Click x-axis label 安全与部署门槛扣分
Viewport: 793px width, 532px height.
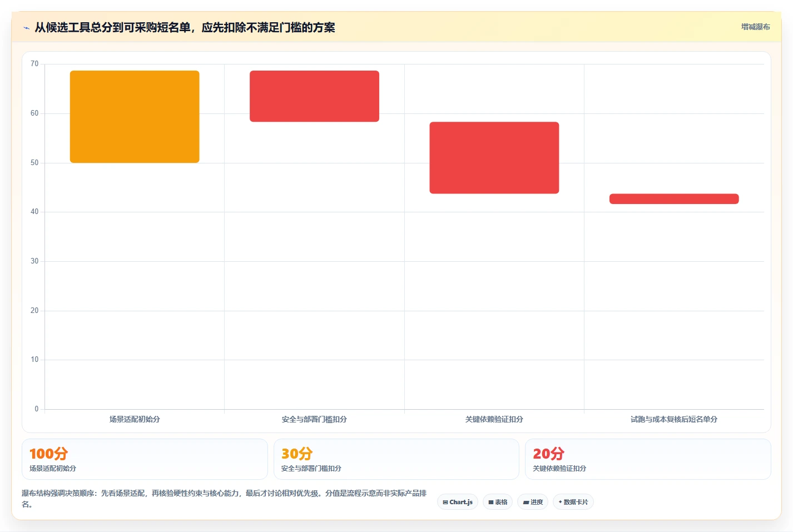314,419
